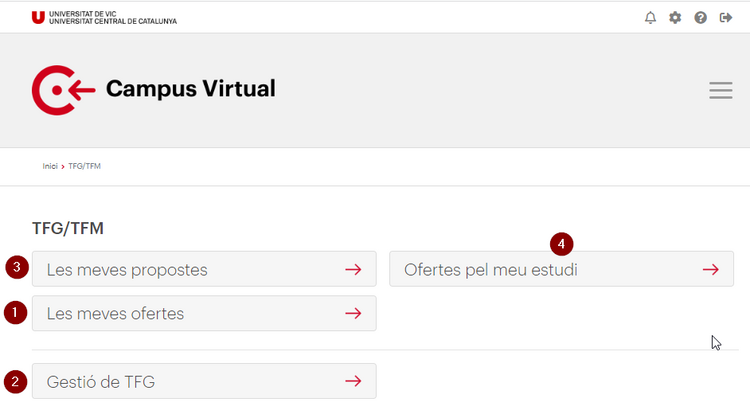750x418 pixels.
Task: Log out using the exit icon
Action: click(726, 18)
